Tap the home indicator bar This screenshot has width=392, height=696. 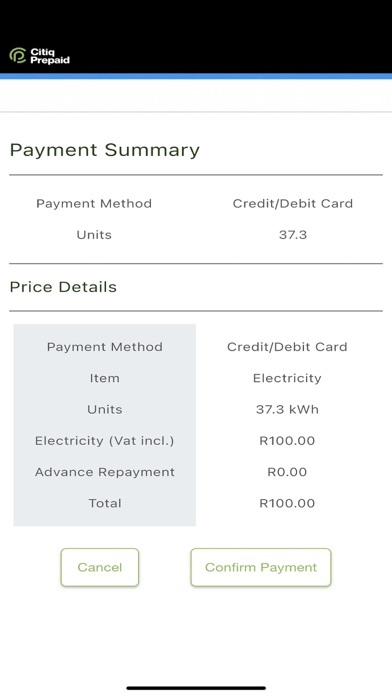click(x=196, y=688)
